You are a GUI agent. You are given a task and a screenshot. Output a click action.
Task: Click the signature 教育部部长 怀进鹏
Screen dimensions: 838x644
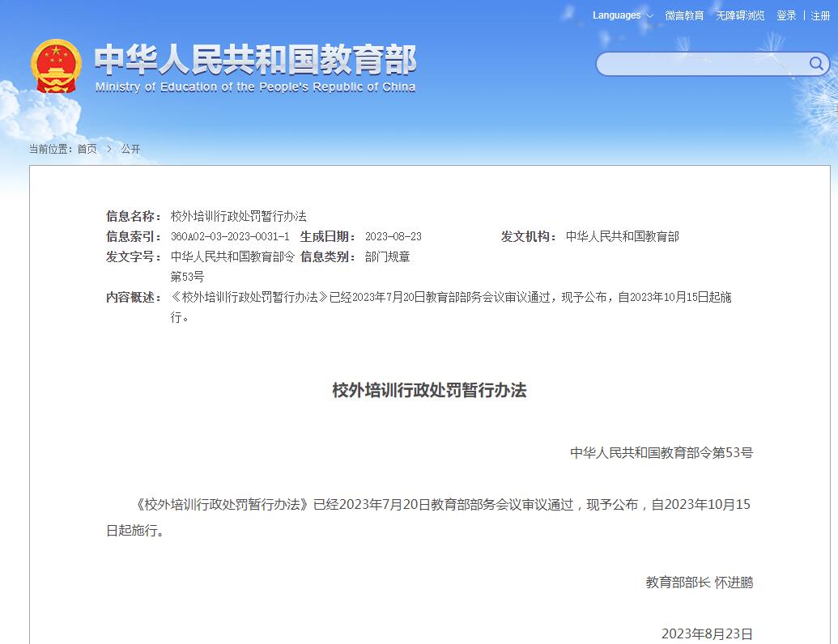[699, 582]
